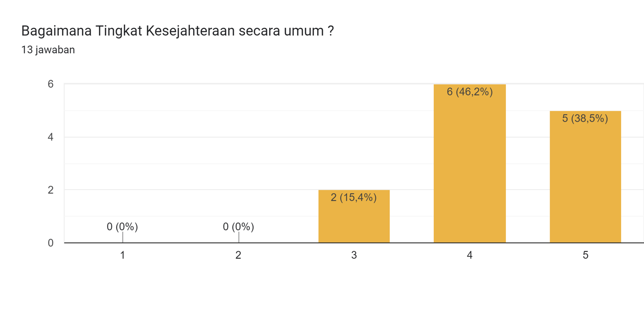Screen dimensions: 644x309
Task: Click the "6 (46,2%)" data label
Action: [470, 92]
